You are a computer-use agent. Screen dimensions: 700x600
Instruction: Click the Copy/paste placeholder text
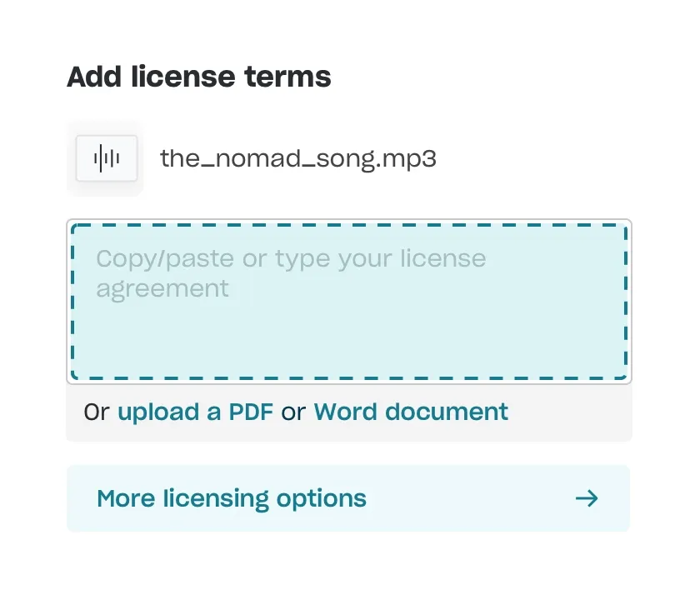pos(290,258)
